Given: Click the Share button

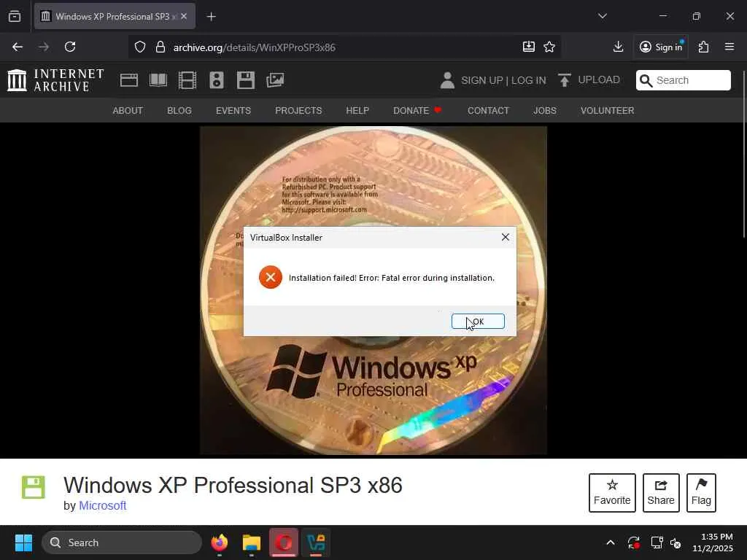Looking at the screenshot, I should pyautogui.click(x=661, y=493).
